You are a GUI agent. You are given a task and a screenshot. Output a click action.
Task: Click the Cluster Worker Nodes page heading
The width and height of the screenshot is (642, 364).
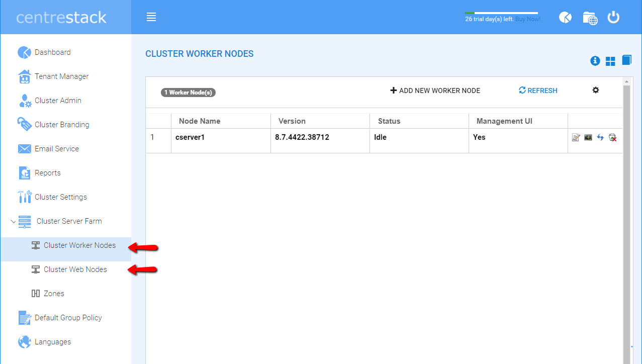[x=200, y=54]
